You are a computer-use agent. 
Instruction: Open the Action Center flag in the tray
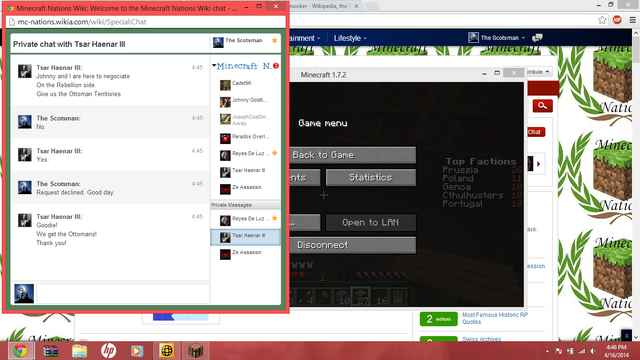[559, 351]
